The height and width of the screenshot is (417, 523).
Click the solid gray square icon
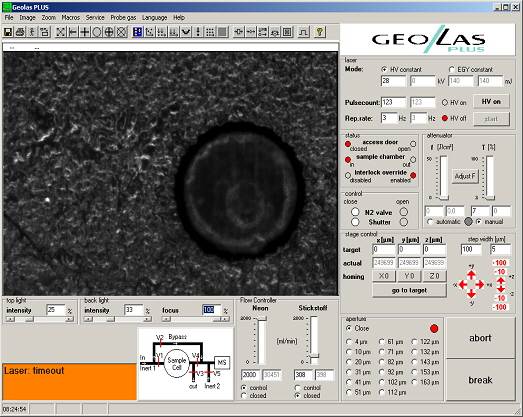tap(222, 32)
